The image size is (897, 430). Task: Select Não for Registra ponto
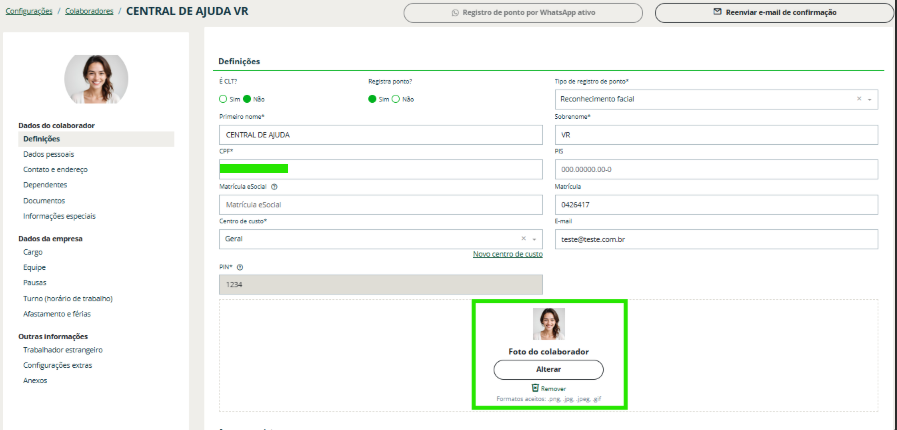click(396, 99)
